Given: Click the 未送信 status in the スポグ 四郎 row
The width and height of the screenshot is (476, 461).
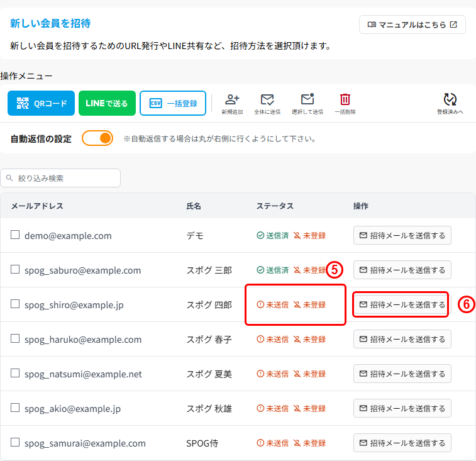Looking at the screenshot, I should pyautogui.click(x=273, y=305).
